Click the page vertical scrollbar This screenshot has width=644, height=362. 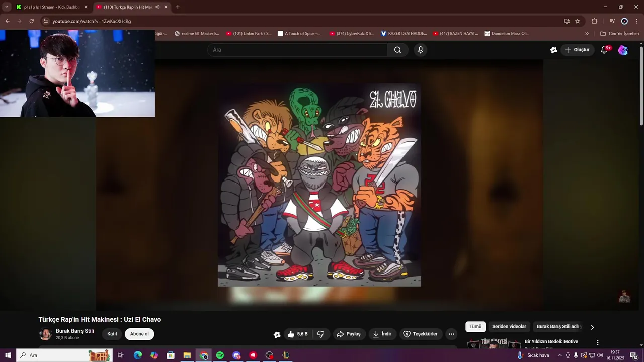coord(641,85)
